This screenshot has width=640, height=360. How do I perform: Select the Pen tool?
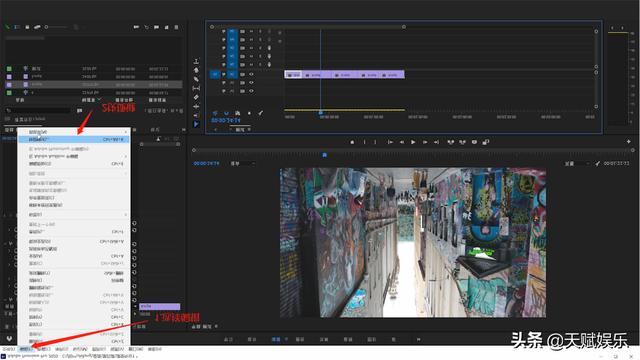click(x=196, y=79)
